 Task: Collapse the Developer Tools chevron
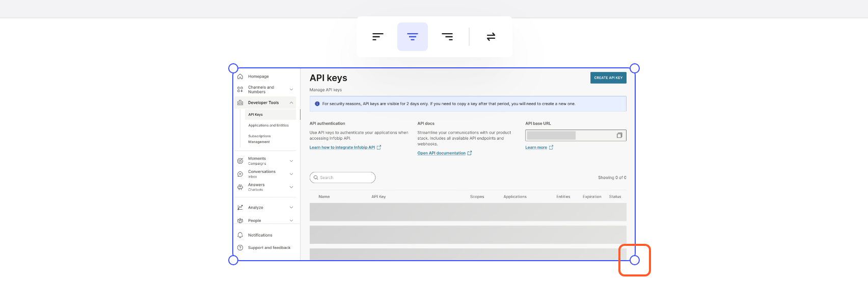(x=291, y=103)
